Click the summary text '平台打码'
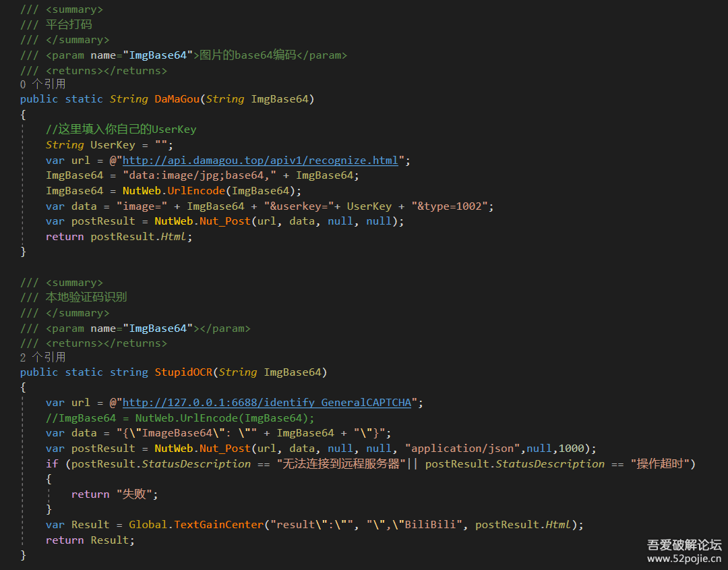728x570 pixels. (x=69, y=24)
